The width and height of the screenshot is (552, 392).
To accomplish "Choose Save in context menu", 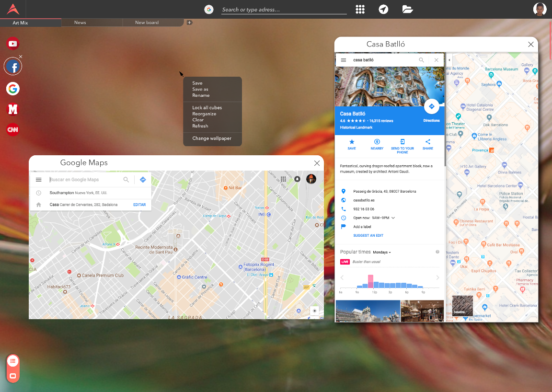I will pyautogui.click(x=197, y=83).
